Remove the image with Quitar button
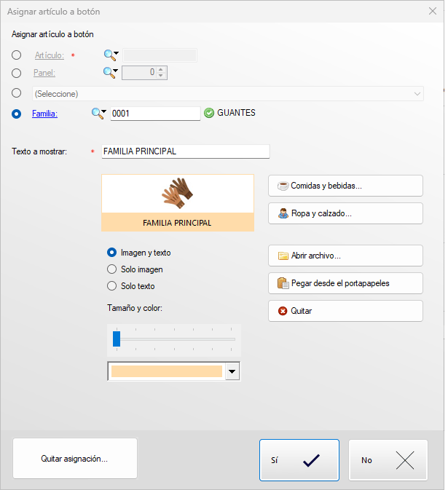Image resolution: width=448 pixels, height=490 pixels. pyautogui.click(x=345, y=311)
